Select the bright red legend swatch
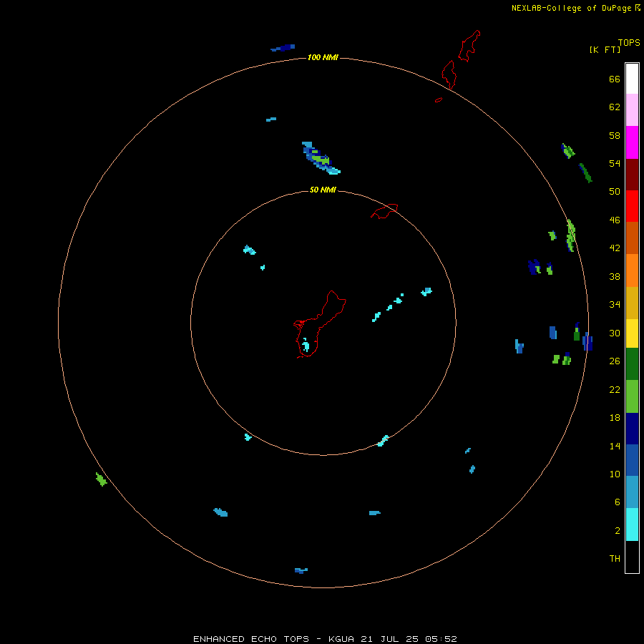This screenshot has height=644, width=644. pyautogui.click(x=632, y=206)
